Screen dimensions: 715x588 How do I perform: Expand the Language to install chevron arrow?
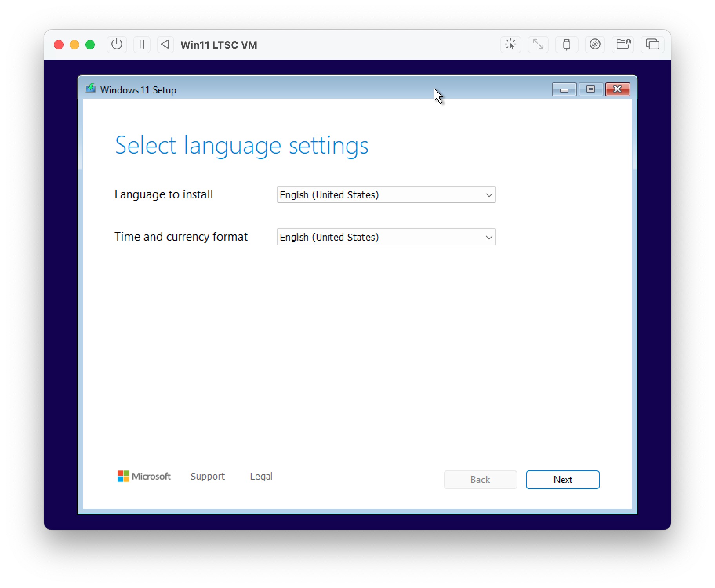488,194
